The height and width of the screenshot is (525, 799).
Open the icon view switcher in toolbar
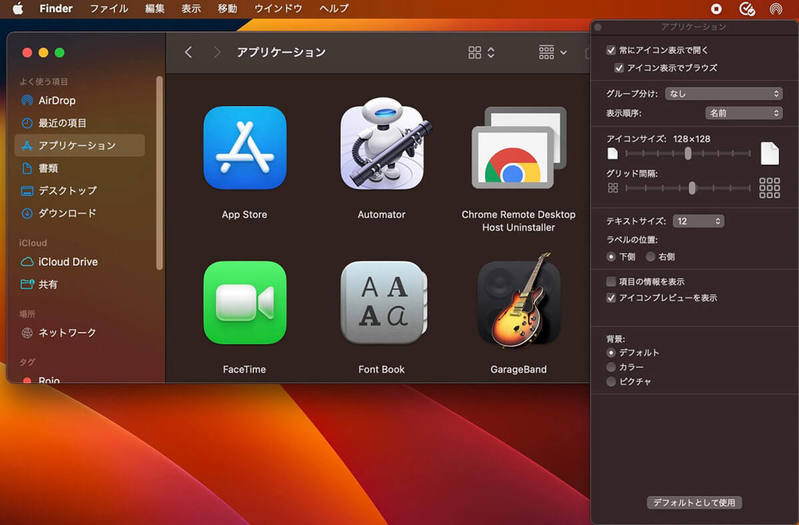481,52
